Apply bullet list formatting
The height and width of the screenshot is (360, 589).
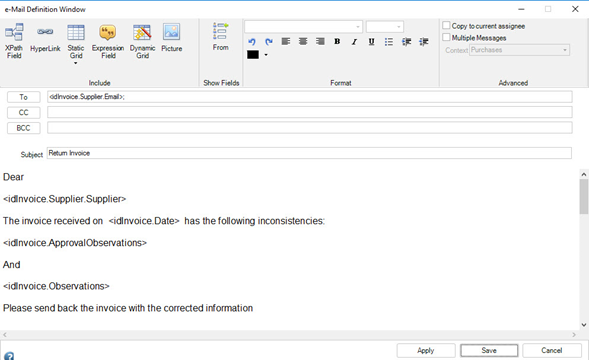[x=389, y=41]
